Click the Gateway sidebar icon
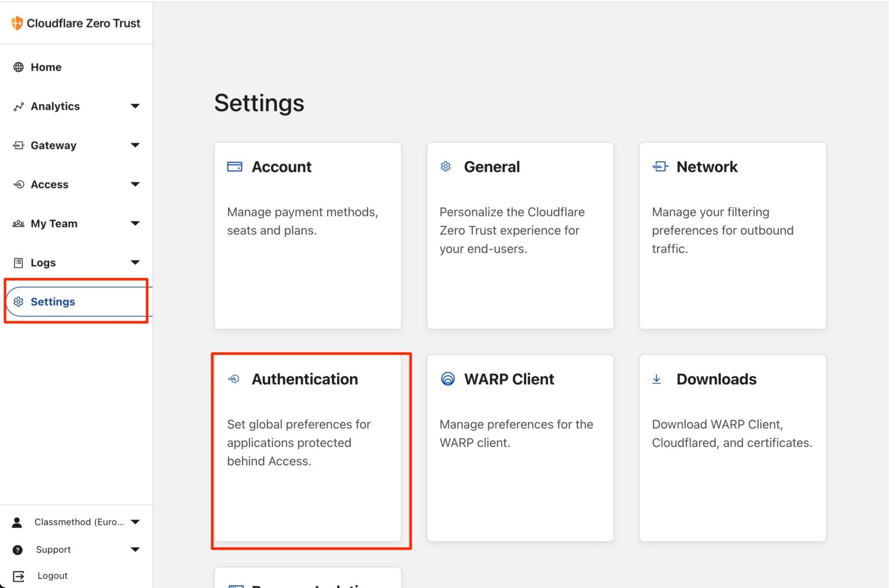 (18, 145)
